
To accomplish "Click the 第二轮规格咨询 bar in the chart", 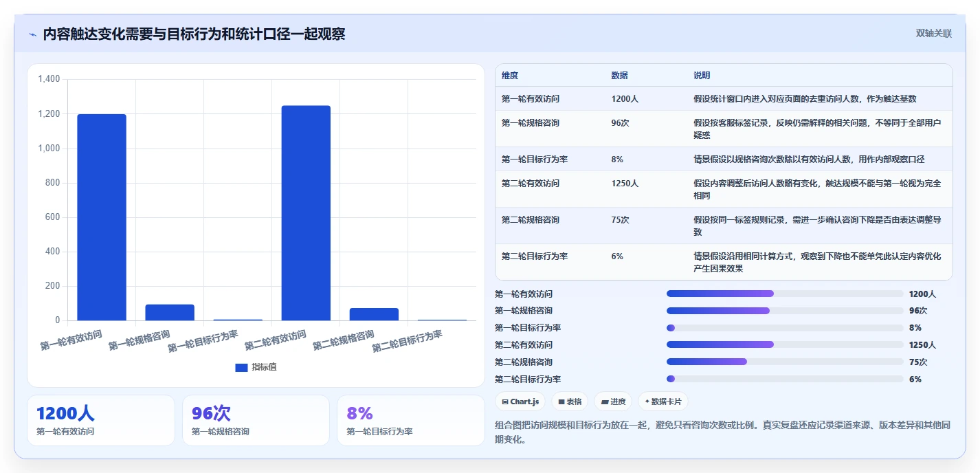I will [x=374, y=314].
